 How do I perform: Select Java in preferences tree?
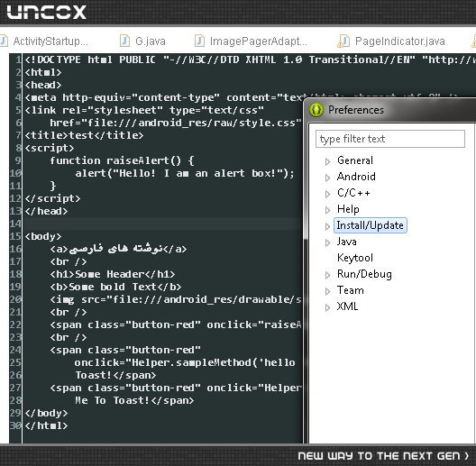(x=347, y=242)
